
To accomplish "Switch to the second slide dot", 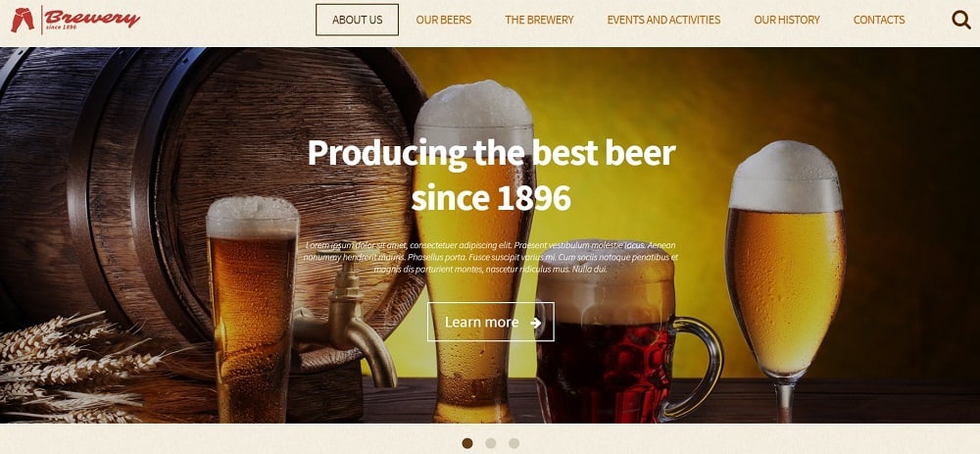I will [491, 443].
